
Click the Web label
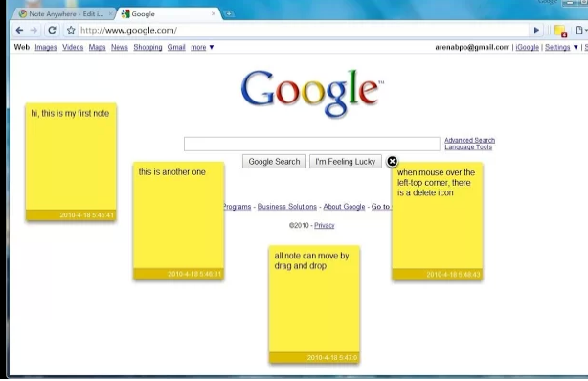[22, 47]
